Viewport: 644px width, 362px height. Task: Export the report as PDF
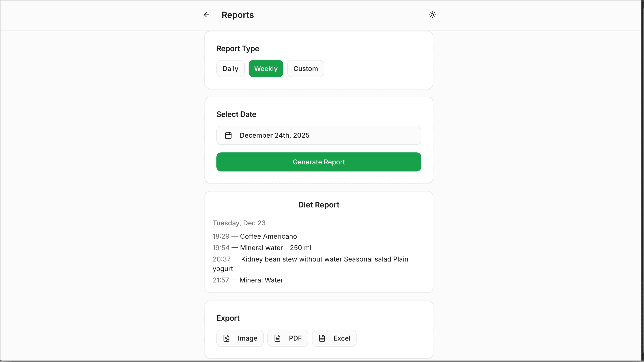[287, 338]
